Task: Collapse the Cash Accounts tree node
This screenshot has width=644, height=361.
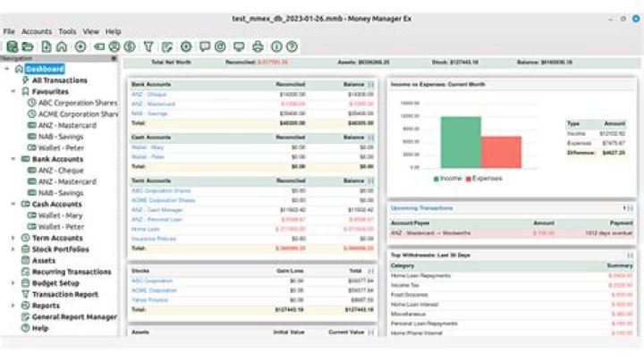Action: 13,204
